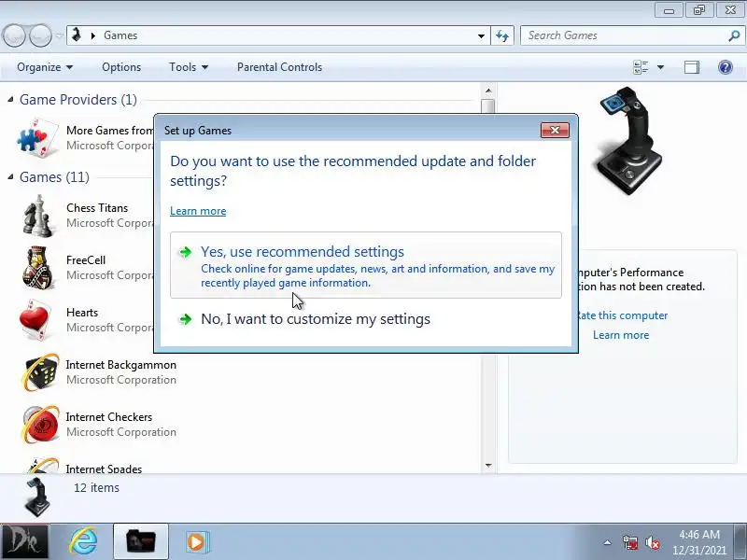Open Windows Media Player from the taskbar
The height and width of the screenshot is (560, 747).
pyautogui.click(x=196, y=541)
